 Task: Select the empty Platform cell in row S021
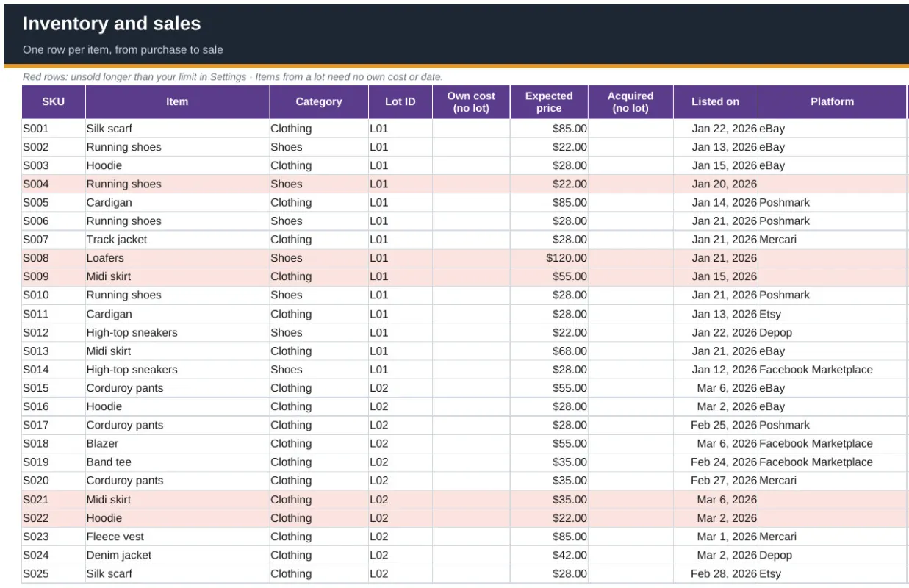(833, 500)
